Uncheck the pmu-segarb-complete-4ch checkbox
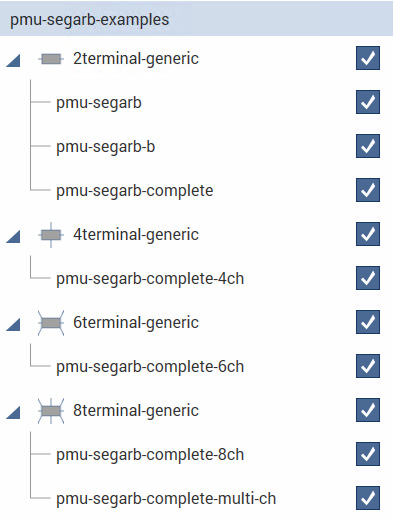The height and width of the screenshot is (520, 393). pos(368,278)
